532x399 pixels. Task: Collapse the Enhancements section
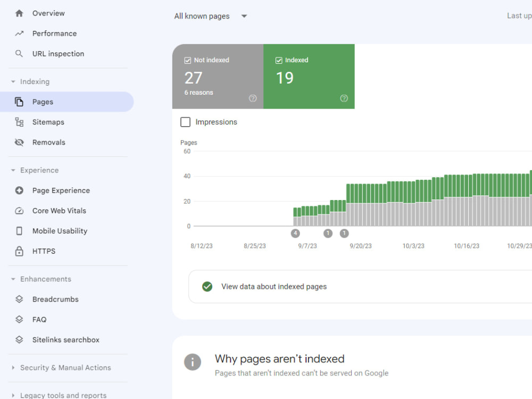tap(13, 279)
